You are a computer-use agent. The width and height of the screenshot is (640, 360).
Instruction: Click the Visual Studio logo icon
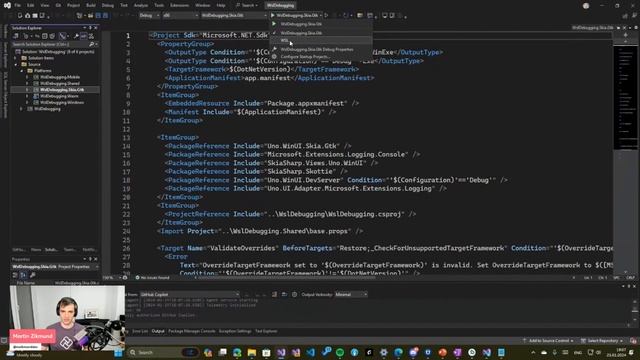(x=7, y=5)
